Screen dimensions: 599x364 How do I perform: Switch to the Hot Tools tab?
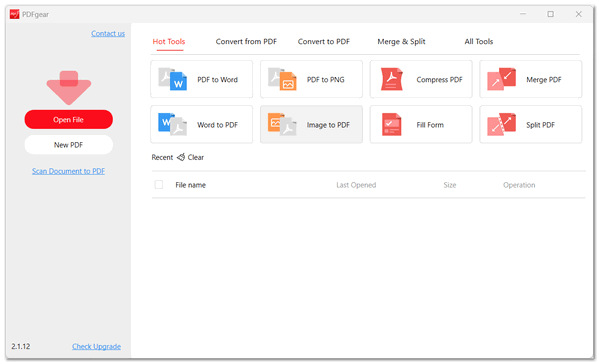tap(168, 41)
